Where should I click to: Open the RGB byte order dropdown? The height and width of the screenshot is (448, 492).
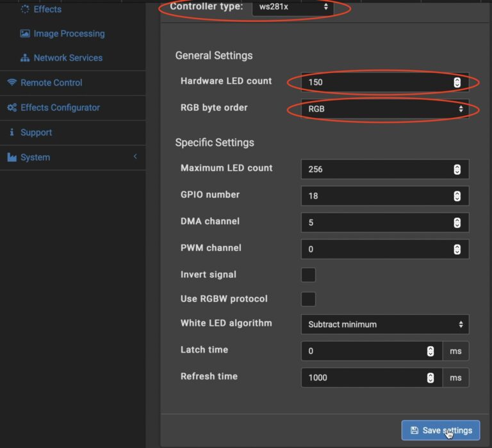384,109
